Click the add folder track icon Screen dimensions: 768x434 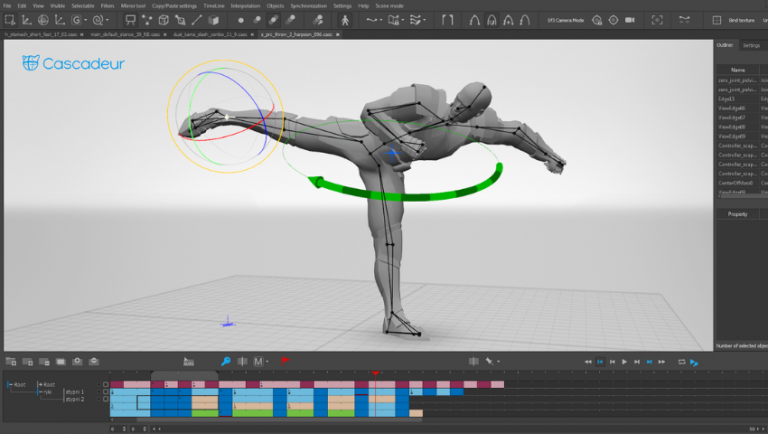pyautogui.click(x=11, y=362)
